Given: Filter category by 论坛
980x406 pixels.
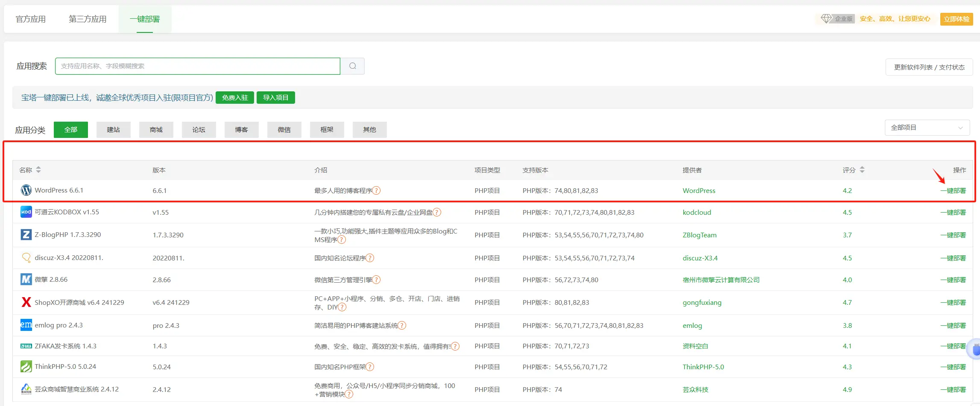Looking at the screenshot, I should point(199,130).
